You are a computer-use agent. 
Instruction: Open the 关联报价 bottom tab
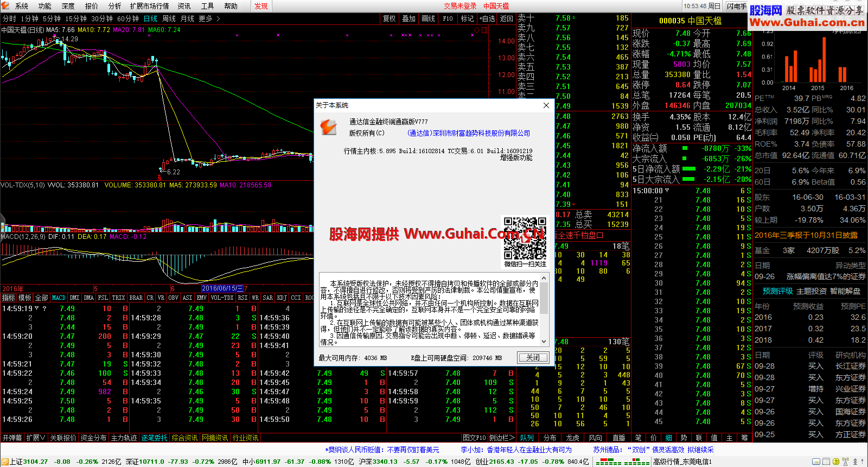[63, 438]
